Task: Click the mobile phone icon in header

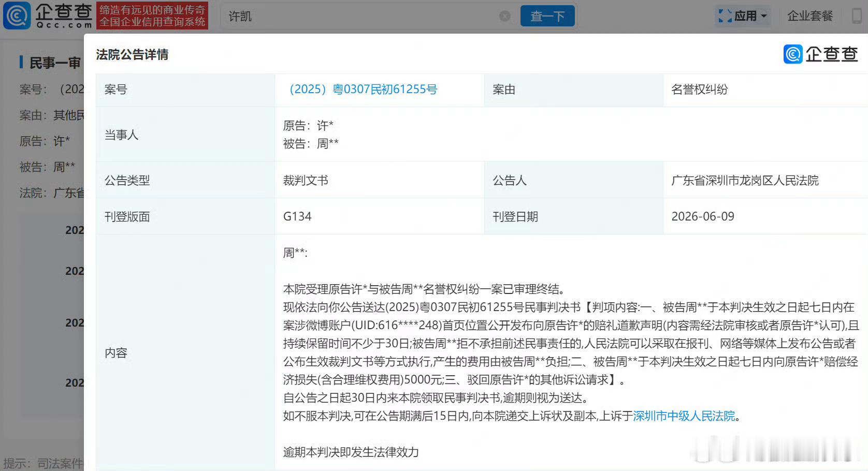Action: point(857,16)
